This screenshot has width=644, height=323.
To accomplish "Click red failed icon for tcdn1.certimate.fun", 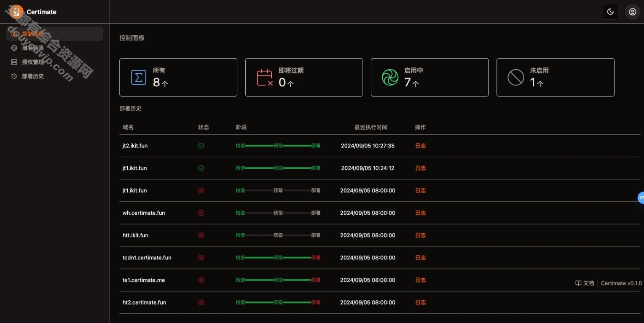I will coord(201,257).
